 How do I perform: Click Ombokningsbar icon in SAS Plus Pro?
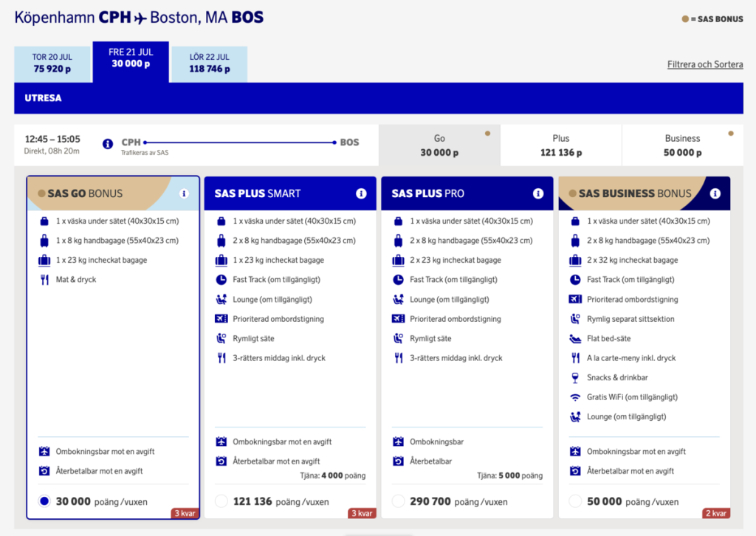(398, 441)
